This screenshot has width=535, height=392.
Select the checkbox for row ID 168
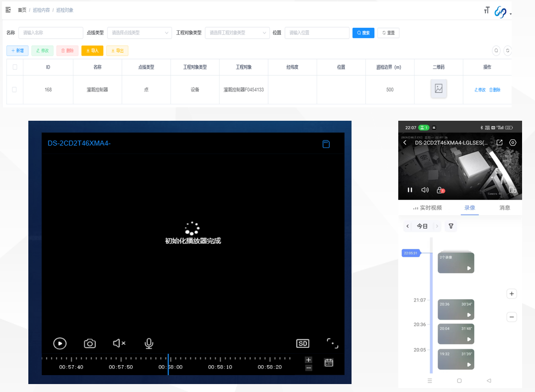click(14, 89)
